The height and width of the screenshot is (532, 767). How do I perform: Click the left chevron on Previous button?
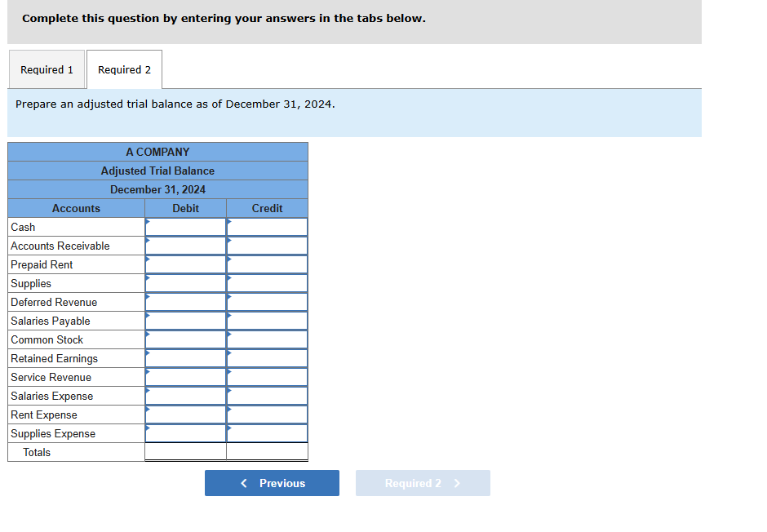pyautogui.click(x=244, y=483)
